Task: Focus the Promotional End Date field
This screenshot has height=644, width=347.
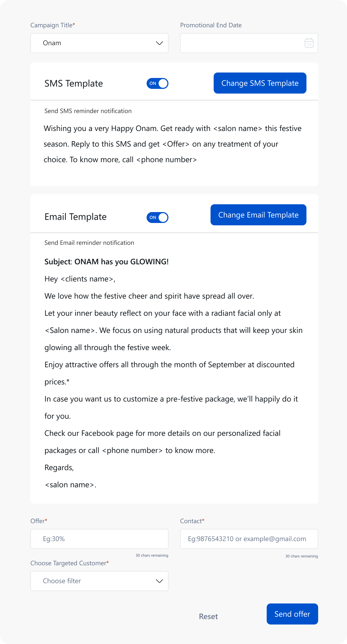Action: (x=242, y=43)
